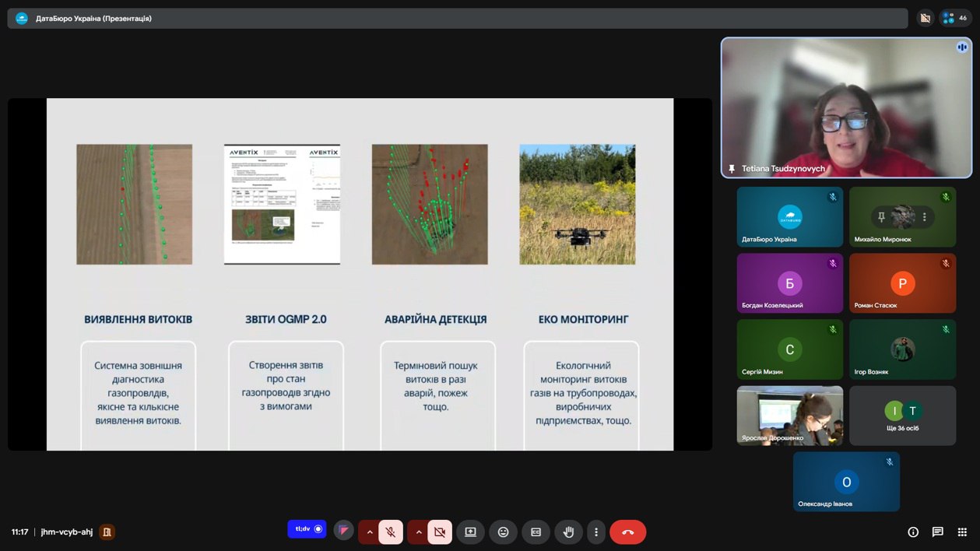Click the 'Ще 36 осіб' participants tile
Viewport: 980px width, 551px height.
pyautogui.click(x=902, y=416)
